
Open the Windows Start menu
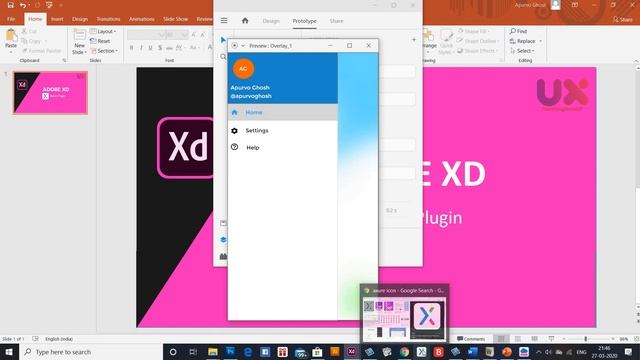(x=9, y=351)
